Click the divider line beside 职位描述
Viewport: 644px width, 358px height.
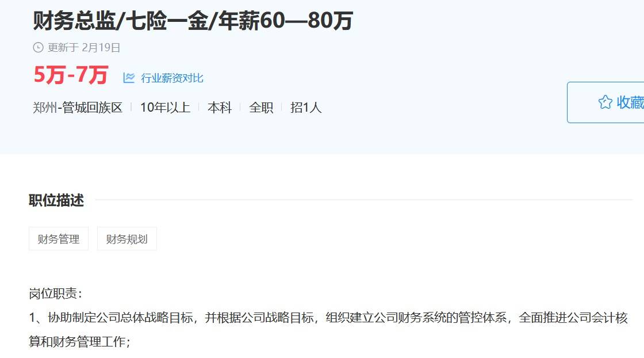point(364,200)
